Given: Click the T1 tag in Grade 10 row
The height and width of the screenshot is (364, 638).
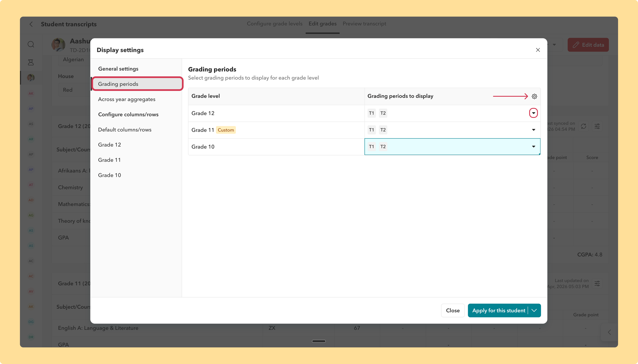Looking at the screenshot, I should pyautogui.click(x=371, y=147).
